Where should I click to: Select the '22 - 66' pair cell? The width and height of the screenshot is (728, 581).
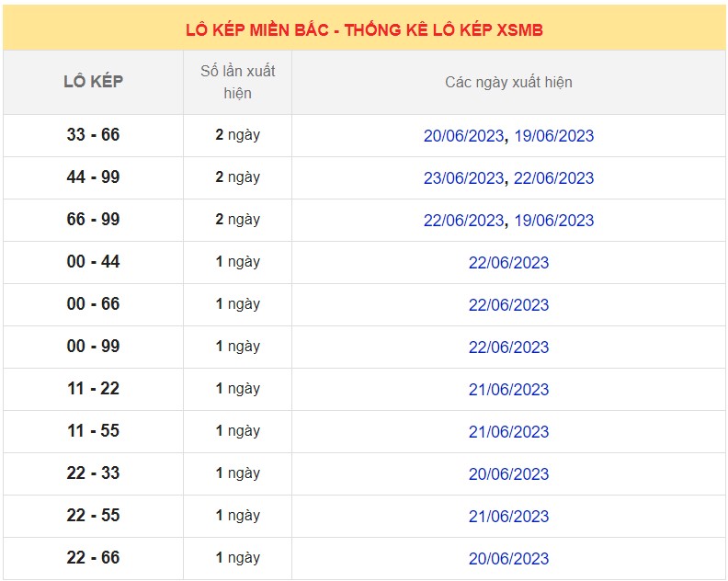pos(94,557)
